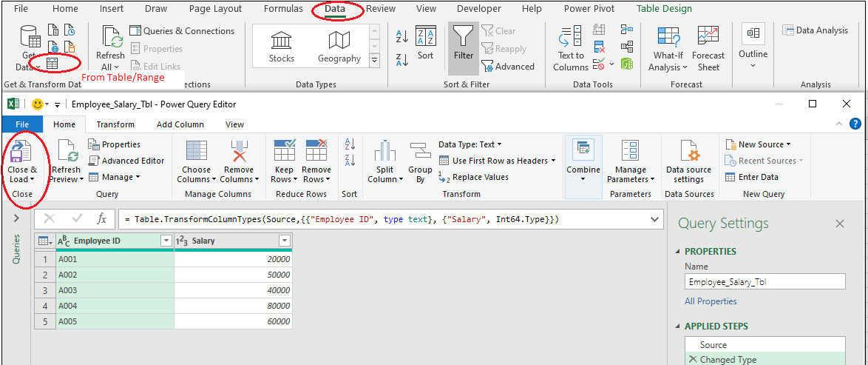Open the Advanced Editor
Image resolution: width=868 pixels, height=365 pixels.
[126, 161]
